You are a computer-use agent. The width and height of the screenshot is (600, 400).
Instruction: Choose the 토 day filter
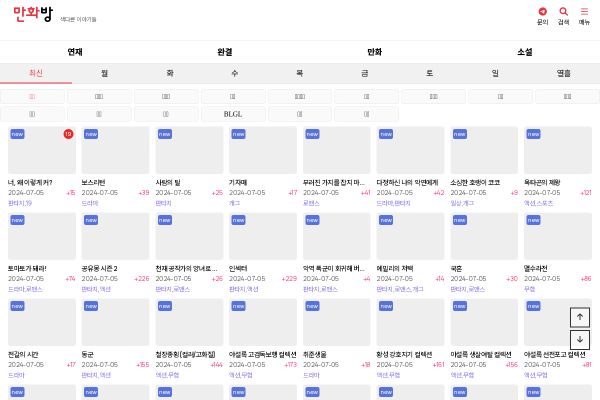(430, 73)
